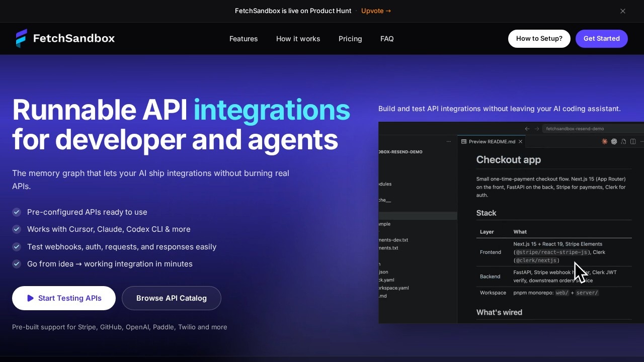
Task: Go to How it works section
Action: pyautogui.click(x=298, y=39)
